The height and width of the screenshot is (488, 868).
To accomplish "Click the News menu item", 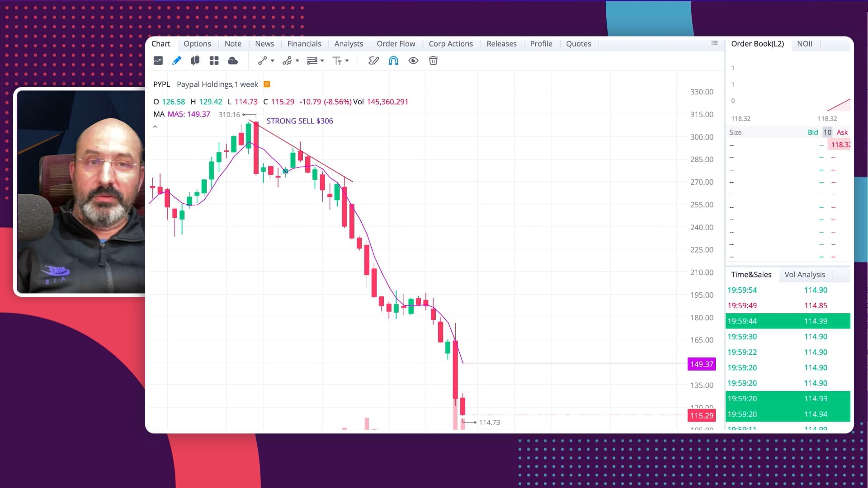I will (x=264, y=43).
